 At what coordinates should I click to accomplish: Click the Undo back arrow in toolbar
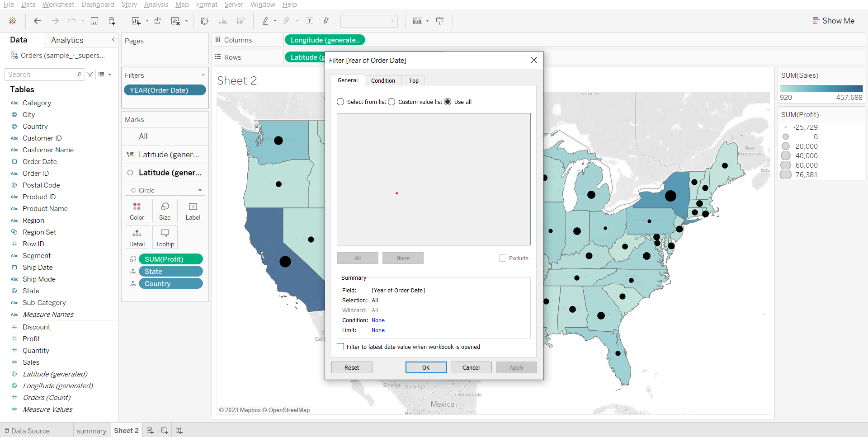(x=38, y=21)
